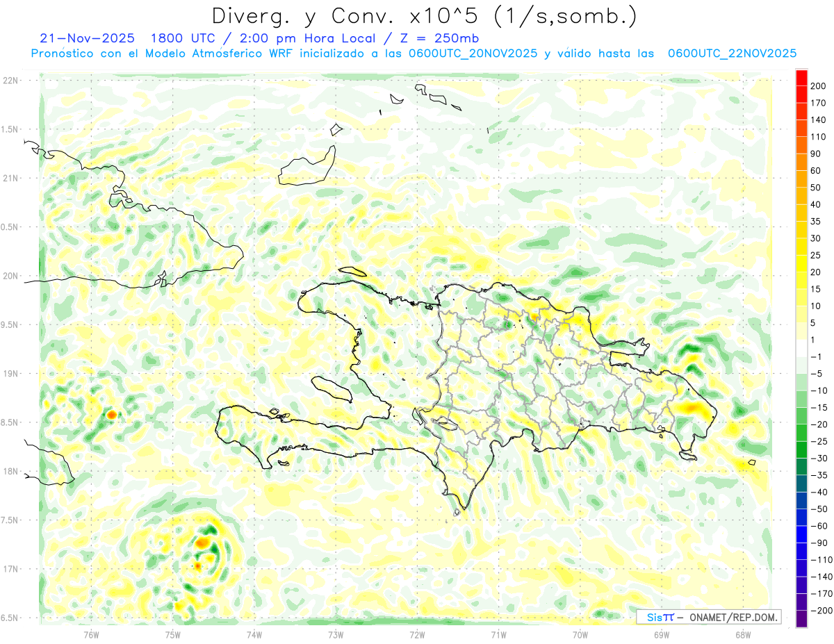Click the "19N" latitude axis label
The width and height of the screenshot is (834, 644).
[11, 374]
